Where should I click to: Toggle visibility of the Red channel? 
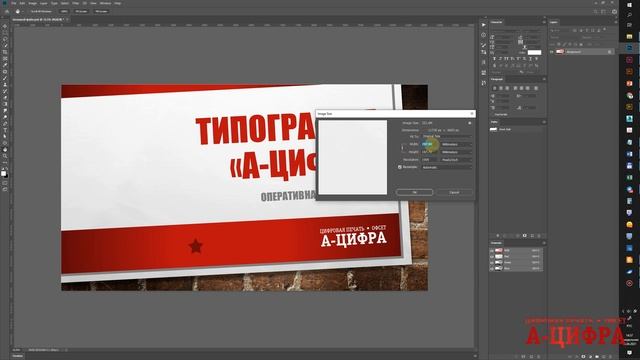491,256
